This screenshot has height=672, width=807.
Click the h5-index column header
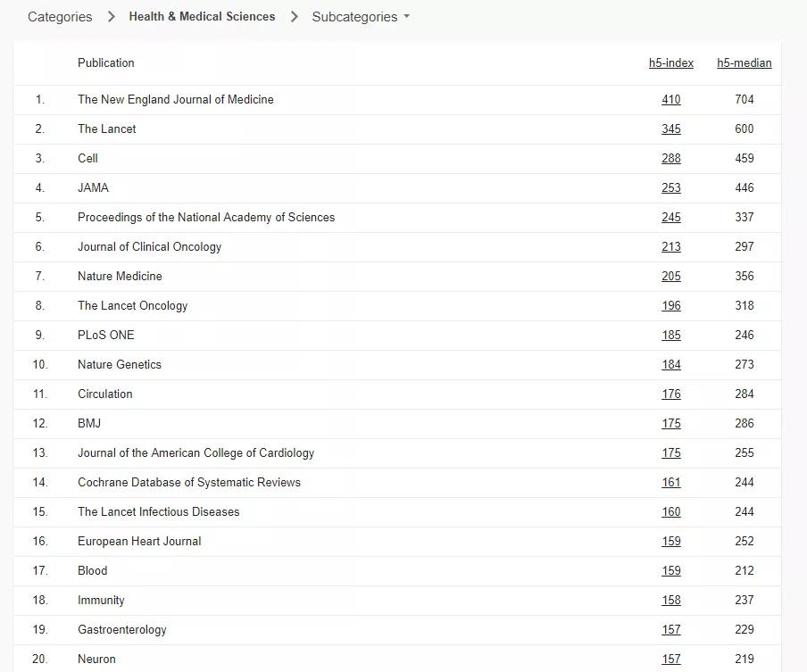point(671,63)
